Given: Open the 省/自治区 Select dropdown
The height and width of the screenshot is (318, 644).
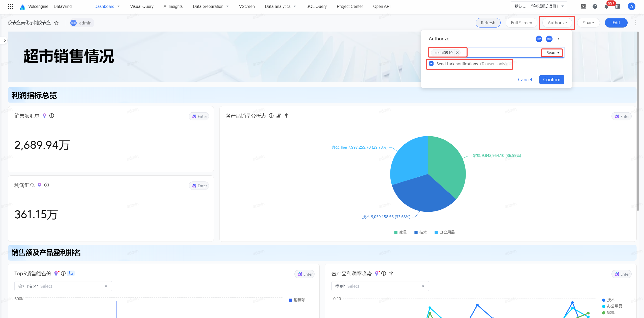Looking at the screenshot, I should (x=63, y=286).
